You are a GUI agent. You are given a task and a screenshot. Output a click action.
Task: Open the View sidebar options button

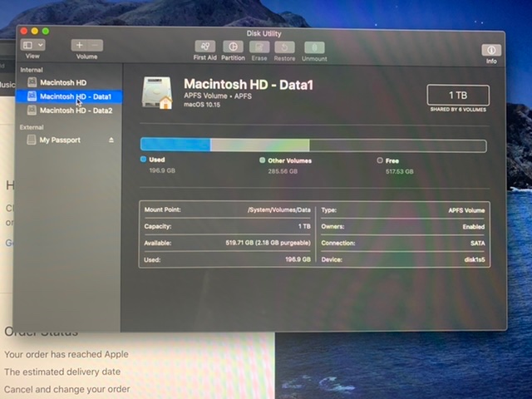[x=32, y=45]
